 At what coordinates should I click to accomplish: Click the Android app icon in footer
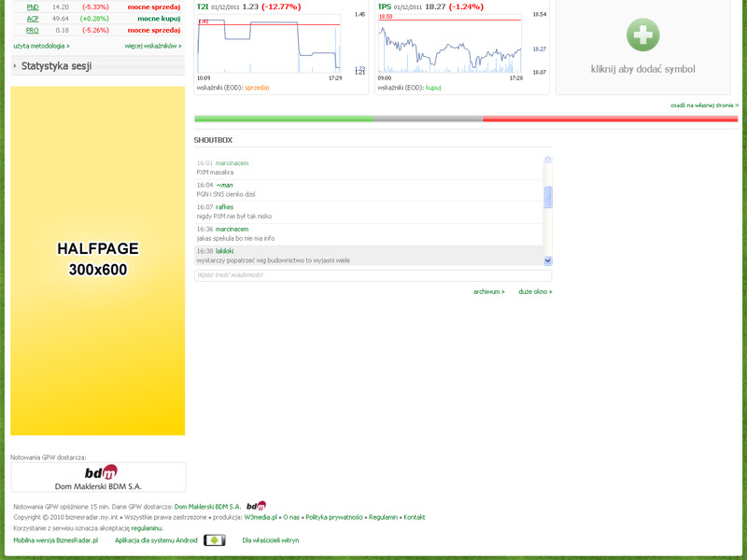pyautogui.click(x=214, y=540)
